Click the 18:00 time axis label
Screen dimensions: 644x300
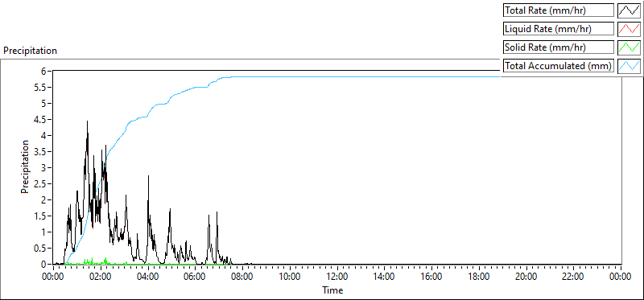479,277
